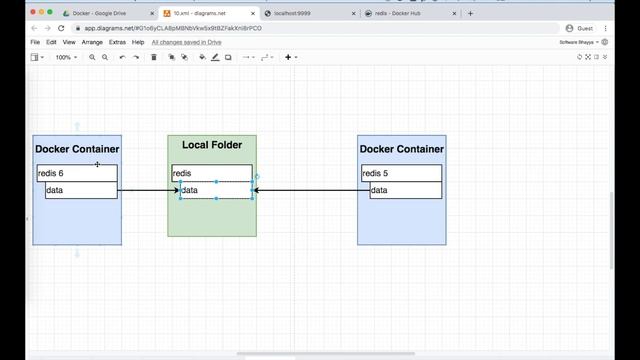Bring selection to front

(171, 58)
